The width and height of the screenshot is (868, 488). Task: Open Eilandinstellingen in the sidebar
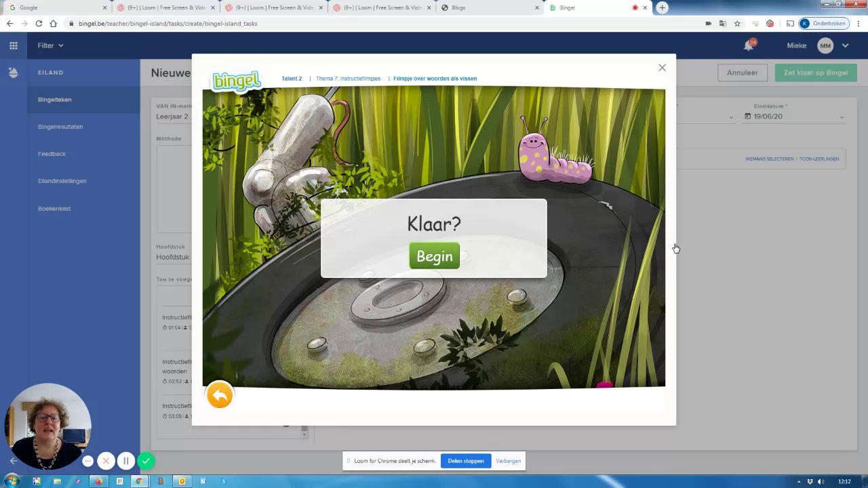point(62,181)
